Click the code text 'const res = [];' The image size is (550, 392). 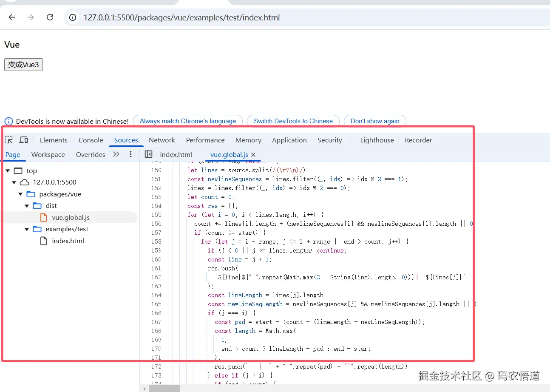point(213,206)
